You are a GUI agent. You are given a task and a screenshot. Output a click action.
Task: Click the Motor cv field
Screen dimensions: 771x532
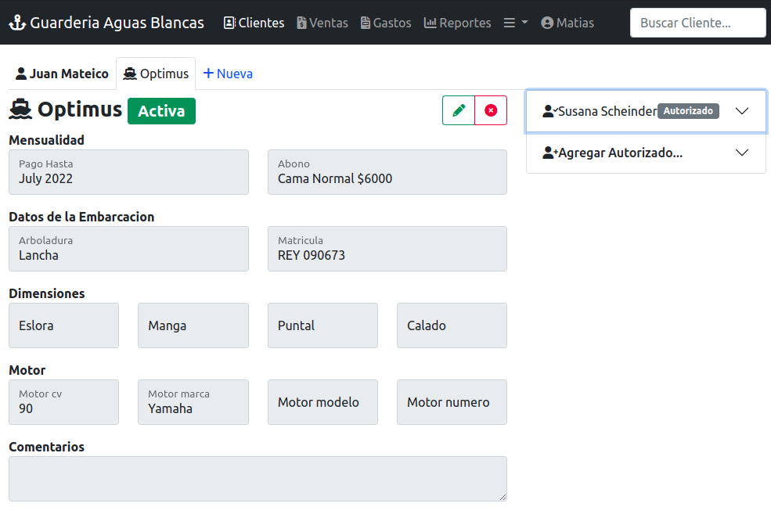coord(64,402)
